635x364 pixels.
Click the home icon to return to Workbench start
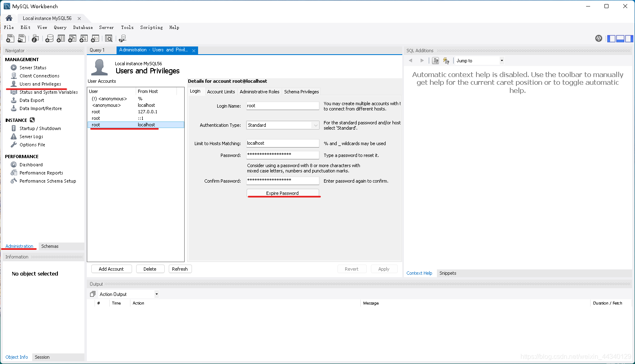click(x=9, y=18)
